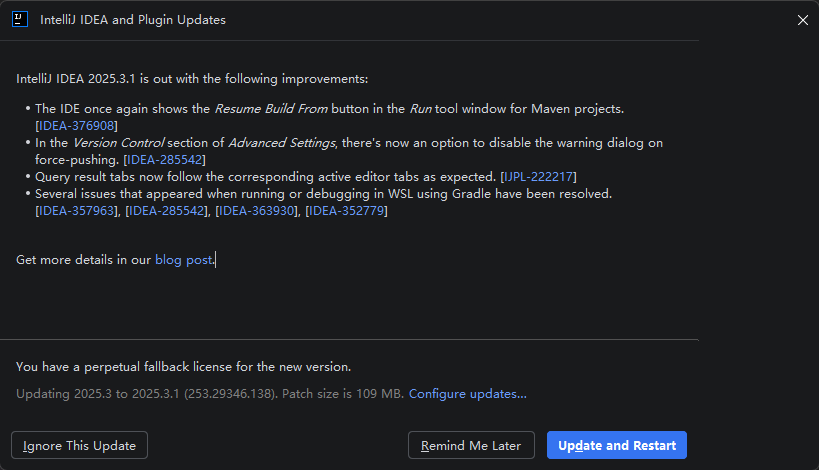Follow the blog post link
The height and width of the screenshot is (470, 819).
click(183, 260)
